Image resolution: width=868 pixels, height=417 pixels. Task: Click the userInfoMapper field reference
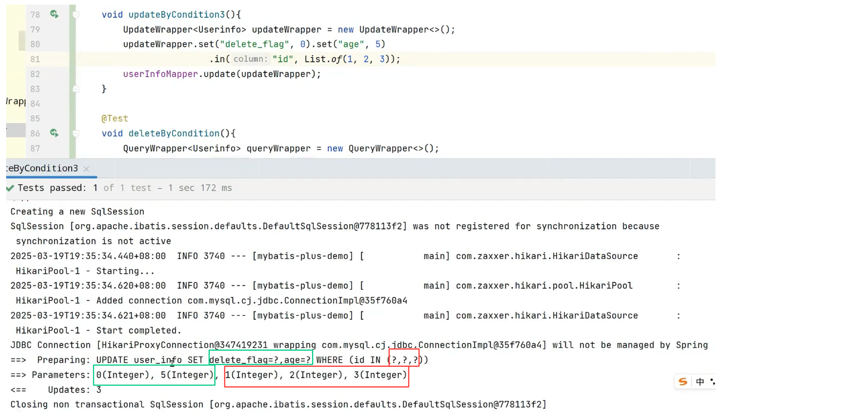click(x=160, y=74)
